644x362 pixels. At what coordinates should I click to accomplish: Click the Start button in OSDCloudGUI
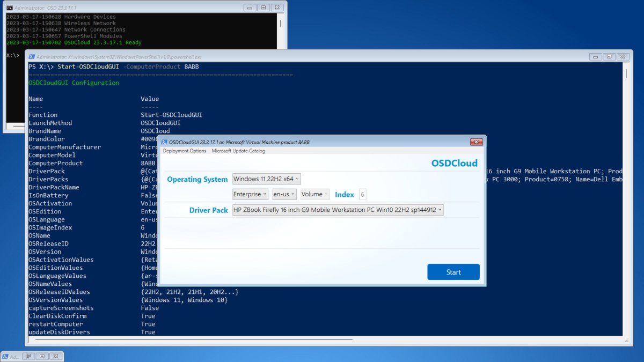point(453,272)
